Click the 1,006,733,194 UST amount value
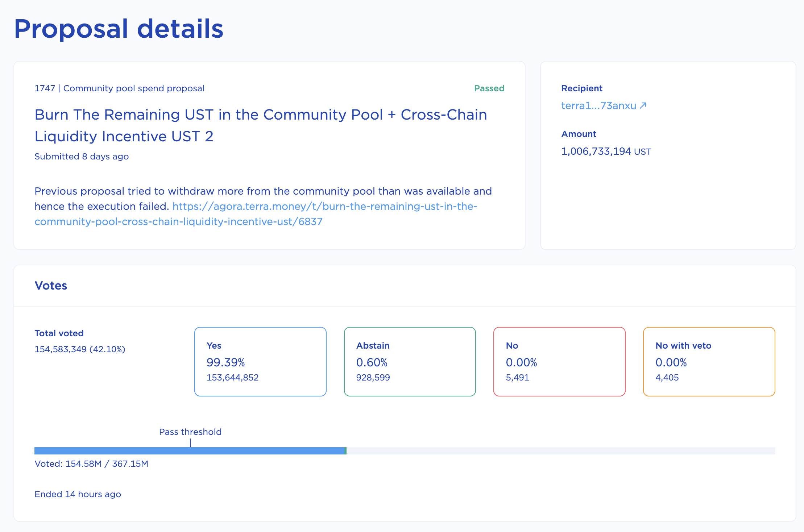Screen dimensions: 804x532 (606, 151)
